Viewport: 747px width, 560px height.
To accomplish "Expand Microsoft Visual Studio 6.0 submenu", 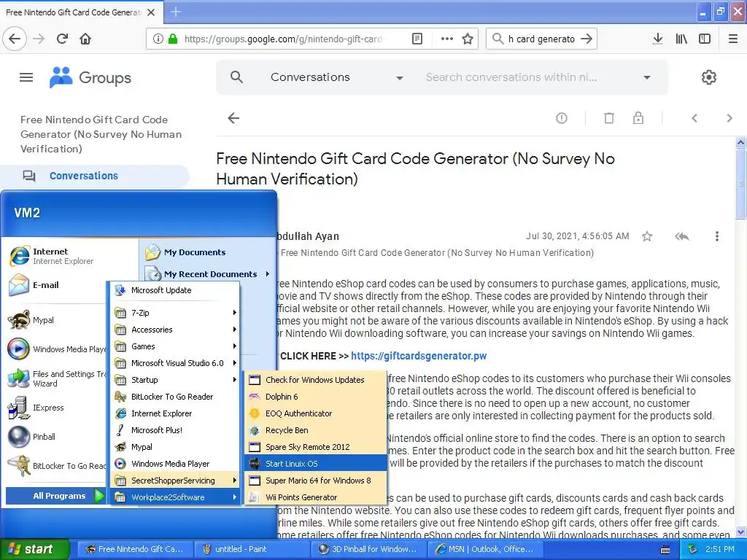I will 175,363.
